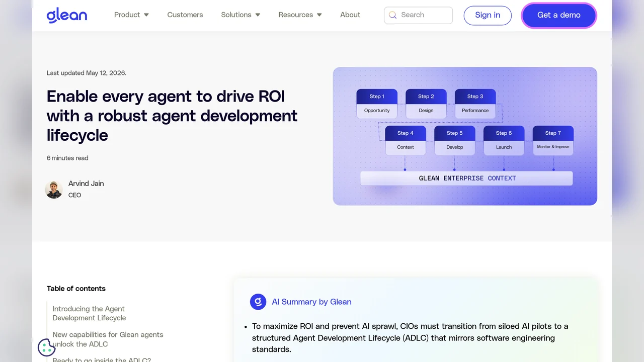Jump to New capabilities for Glean agents section
644x362 pixels.
point(108,339)
